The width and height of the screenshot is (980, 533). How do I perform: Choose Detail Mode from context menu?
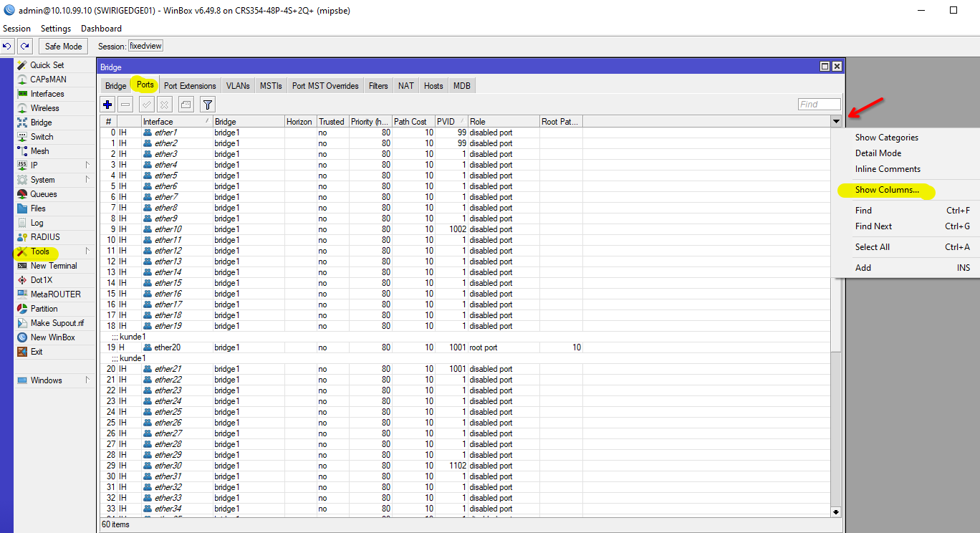(878, 153)
